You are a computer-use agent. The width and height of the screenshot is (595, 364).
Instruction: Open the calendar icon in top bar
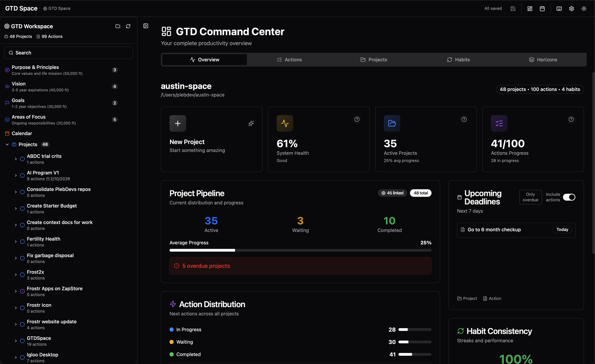[542, 8]
